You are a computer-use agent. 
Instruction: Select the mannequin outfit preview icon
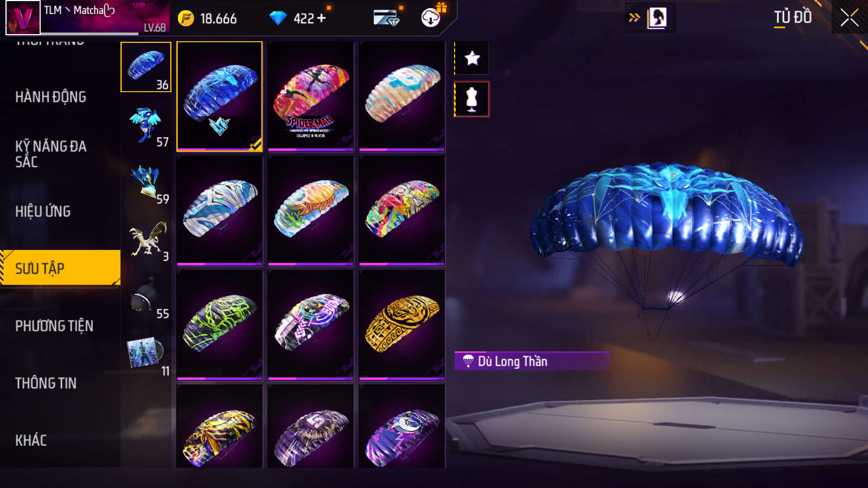pos(471,99)
